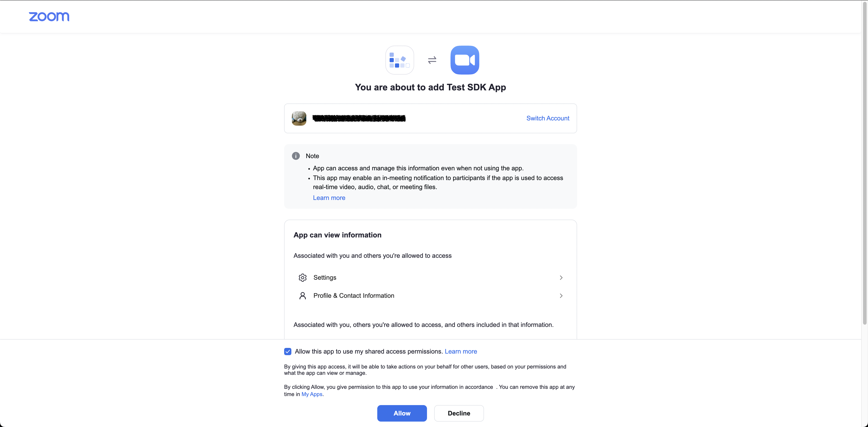Click the blue Zoom video camera icon

[465, 60]
